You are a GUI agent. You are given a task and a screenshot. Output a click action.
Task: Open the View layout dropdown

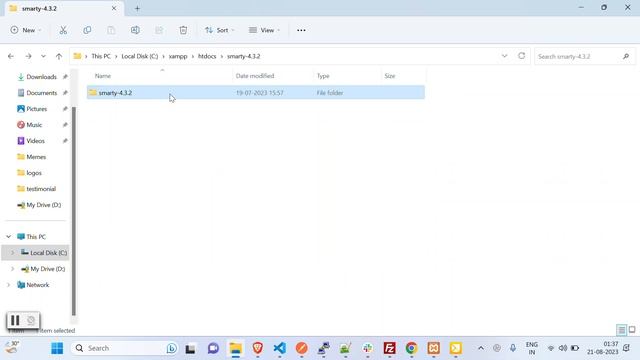pyautogui.click(x=264, y=30)
